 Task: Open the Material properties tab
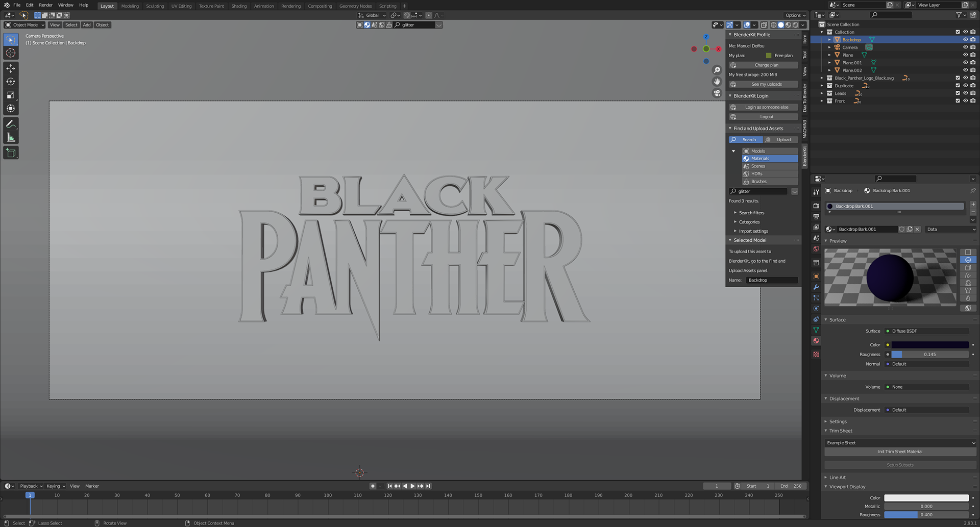816,341
